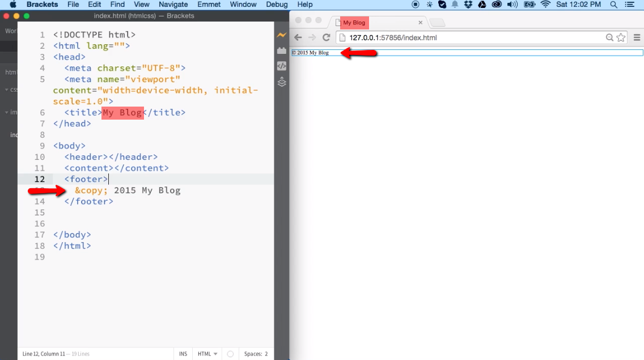Click the Dropbox icon in the menu bar
644x360 pixels.
(x=468, y=5)
